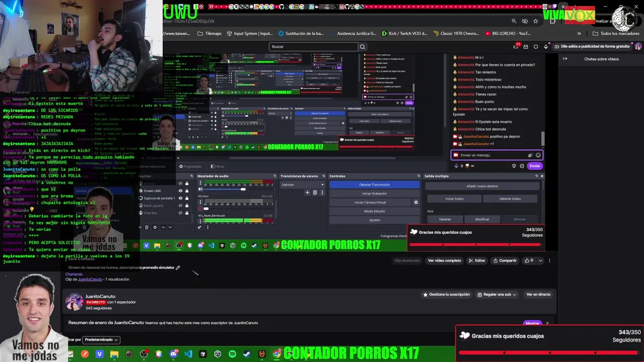644x362 pixels.
Task: Edit stream title with pencil icon
Action: [178, 267]
